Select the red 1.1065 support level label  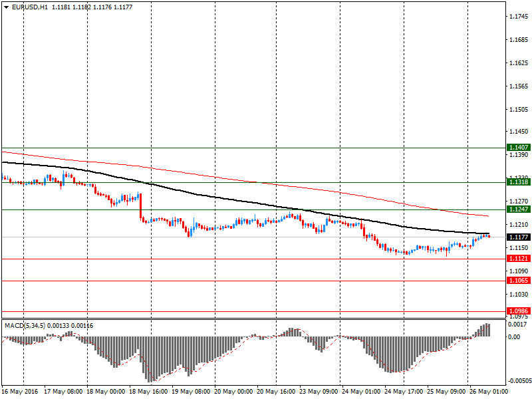(x=519, y=280)
